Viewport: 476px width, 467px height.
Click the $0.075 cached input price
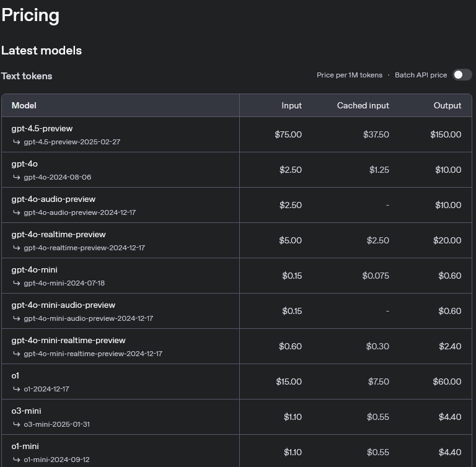coord(375,276)
